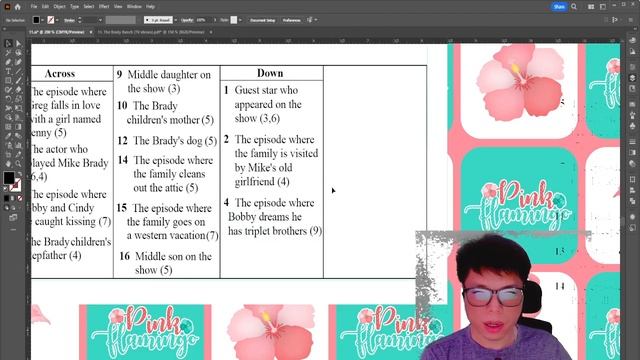This screenshot has height=360, width=640.
Task: Switch to The Brady Bunch document tab
Action: tap(151, 32)
